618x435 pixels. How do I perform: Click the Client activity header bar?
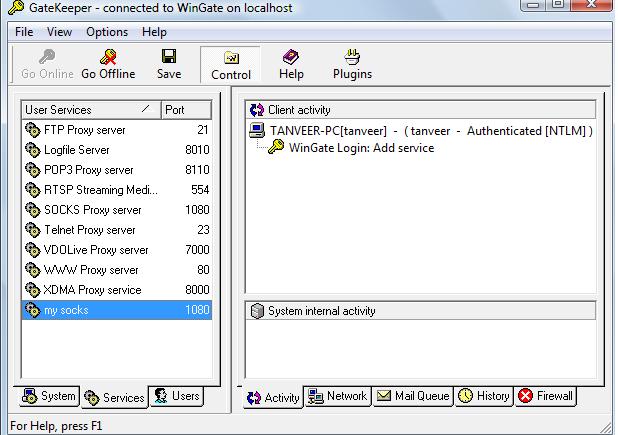click(x=421, y=110)
